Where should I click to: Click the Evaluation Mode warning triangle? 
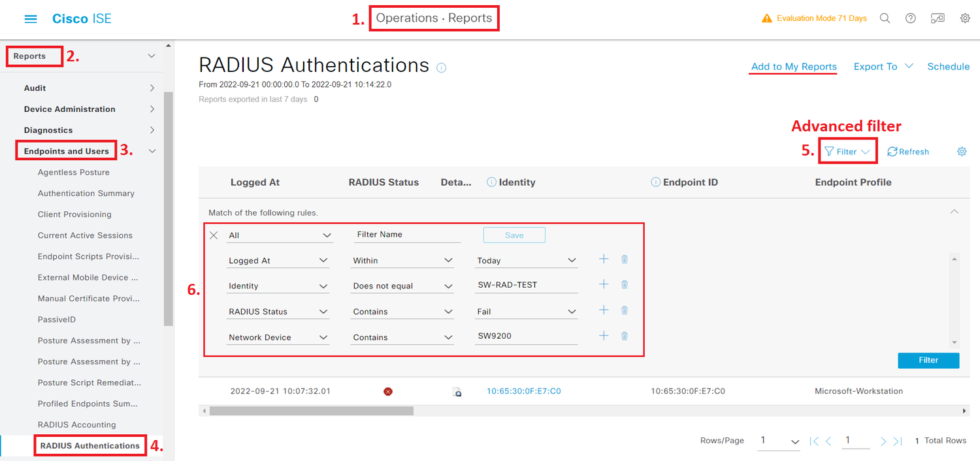766,18
